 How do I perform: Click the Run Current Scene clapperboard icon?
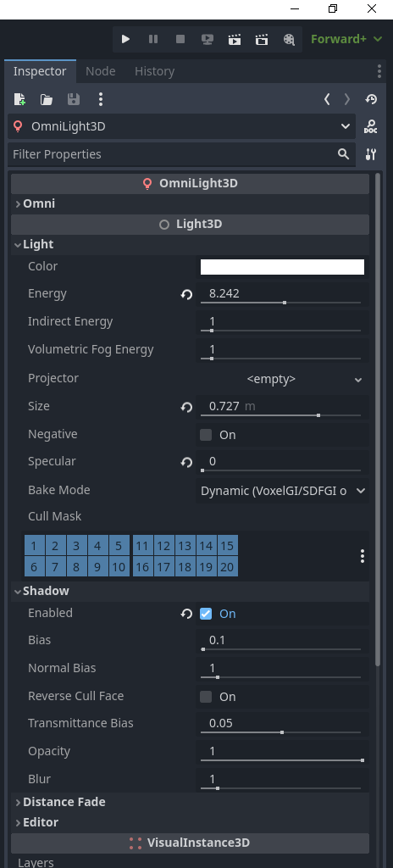[234, 39]
